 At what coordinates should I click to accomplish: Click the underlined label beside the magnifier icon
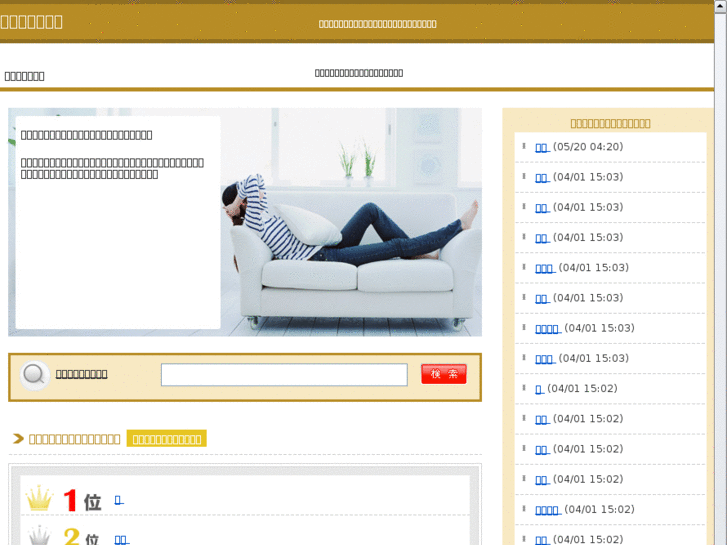tap(82, 374)
